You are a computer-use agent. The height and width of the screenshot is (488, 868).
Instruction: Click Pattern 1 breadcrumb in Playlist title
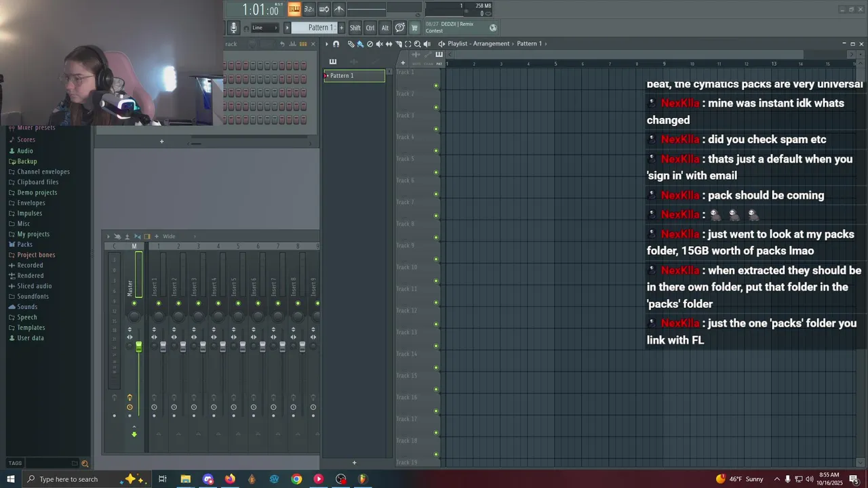[x=529, y=43]
